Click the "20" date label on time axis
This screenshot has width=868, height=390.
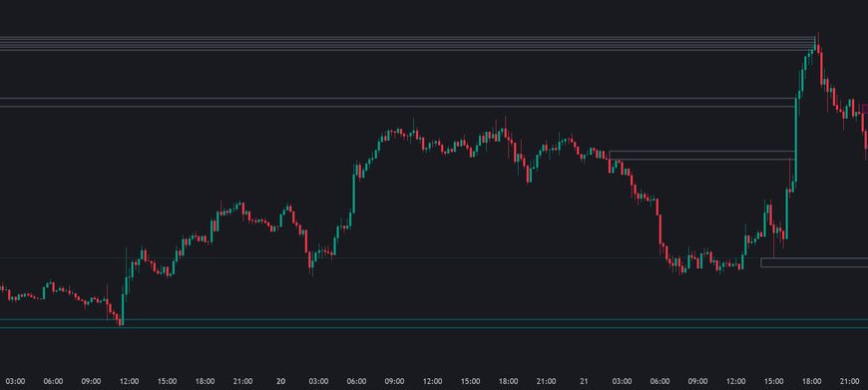click(x=280, y=381)
